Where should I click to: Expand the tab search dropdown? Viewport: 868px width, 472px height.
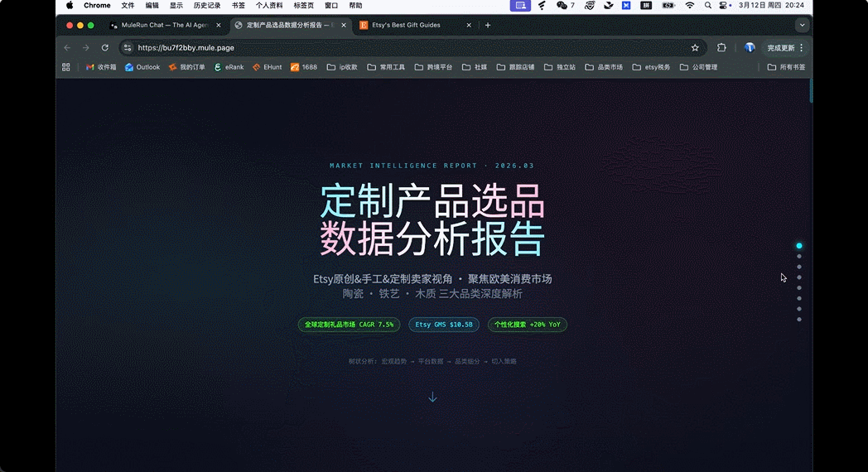coord(802,25)
